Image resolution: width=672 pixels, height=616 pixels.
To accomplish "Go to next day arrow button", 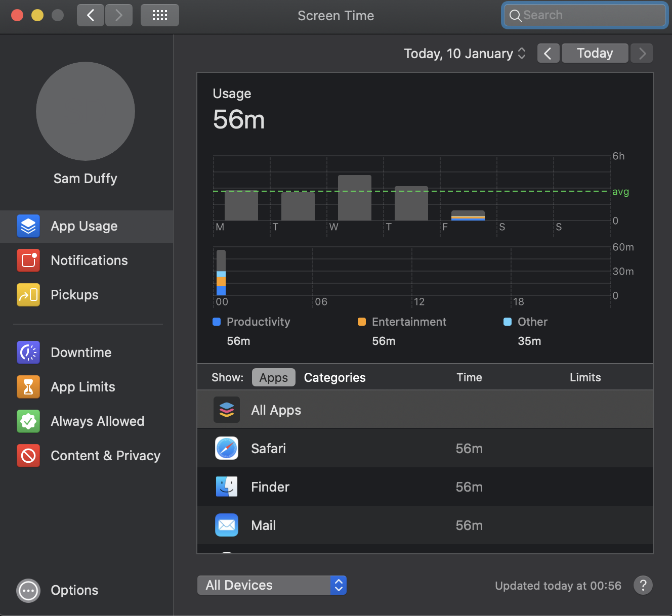I will 642,53.
